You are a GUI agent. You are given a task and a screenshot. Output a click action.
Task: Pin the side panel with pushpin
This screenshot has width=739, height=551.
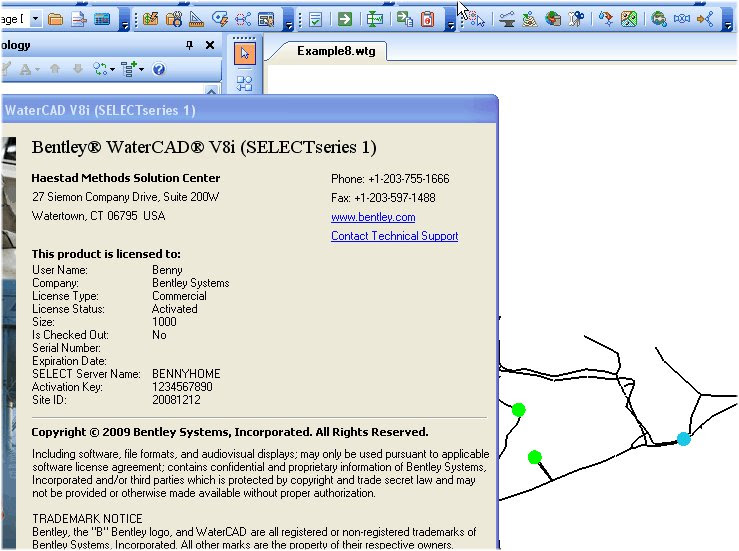click(x=189, y=45)
